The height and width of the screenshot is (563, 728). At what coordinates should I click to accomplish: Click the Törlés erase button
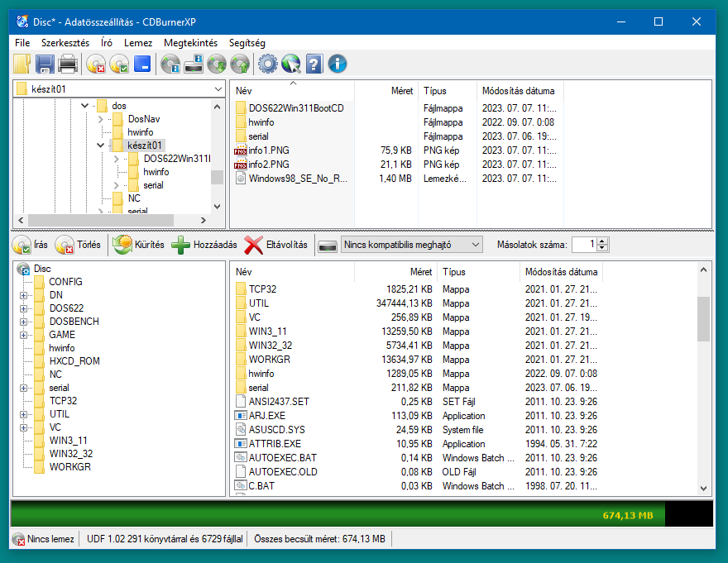pyautogui.click(x=78, y=245)
